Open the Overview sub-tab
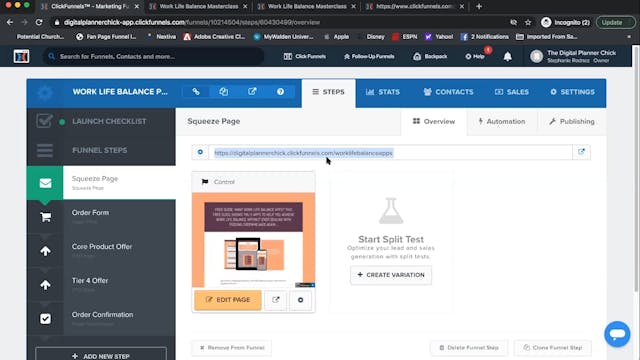Viewport: 640px width, 360px height. (434, 122)
